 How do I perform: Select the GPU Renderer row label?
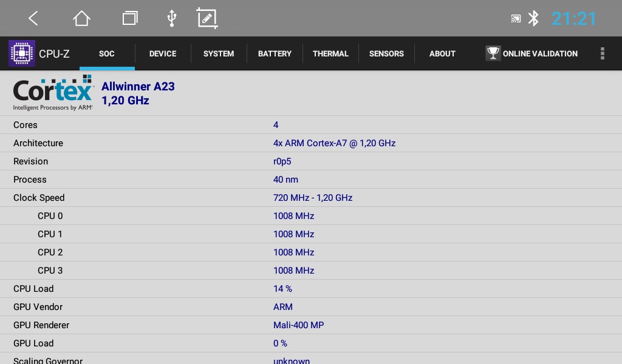(41, 325)
